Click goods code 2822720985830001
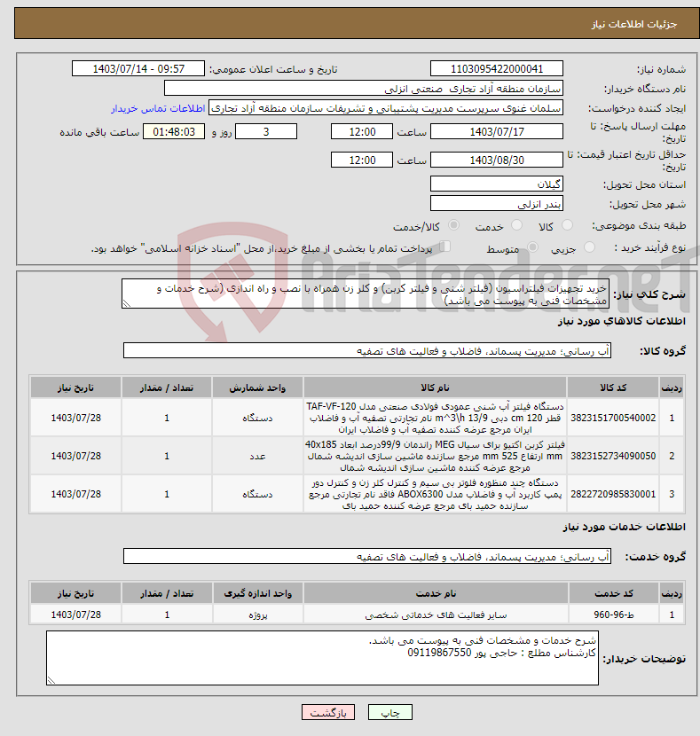Viewport: 700px width, 736px height. [x=613, y=494]
